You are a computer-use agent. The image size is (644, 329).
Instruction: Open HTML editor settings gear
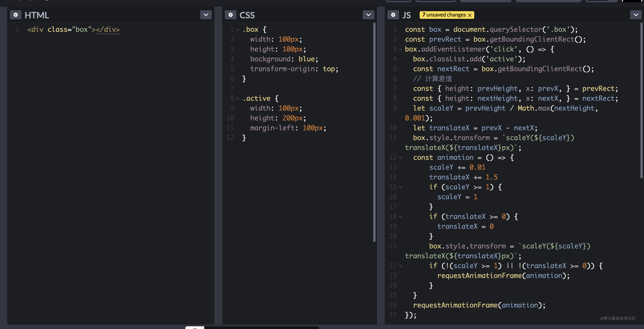pyautogui.click(x=15, y=15)
